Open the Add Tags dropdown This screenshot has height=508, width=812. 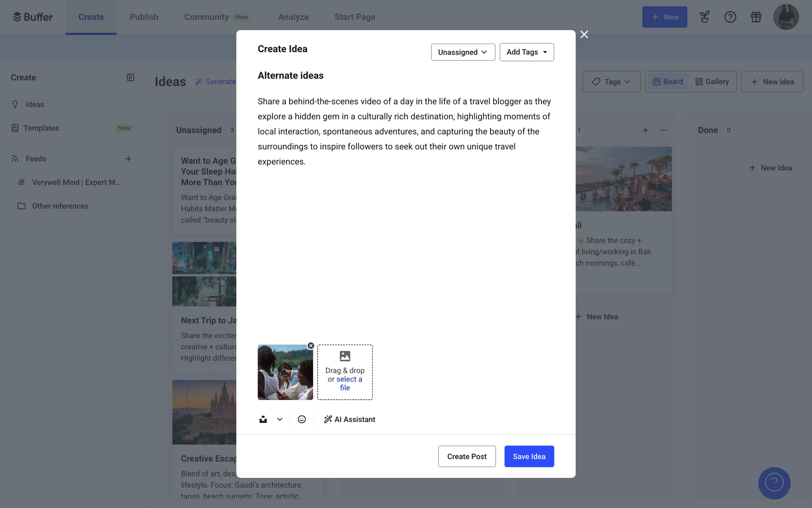pos(527,52)
